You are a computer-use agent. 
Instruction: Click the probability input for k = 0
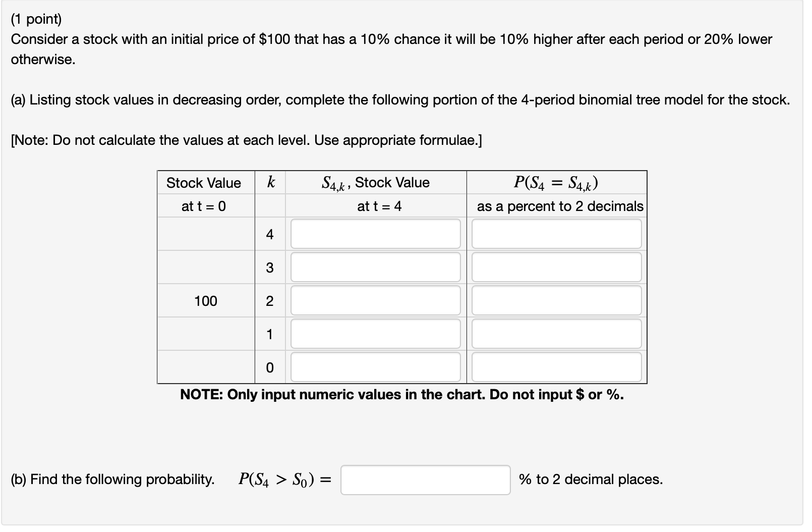[555, 367]
